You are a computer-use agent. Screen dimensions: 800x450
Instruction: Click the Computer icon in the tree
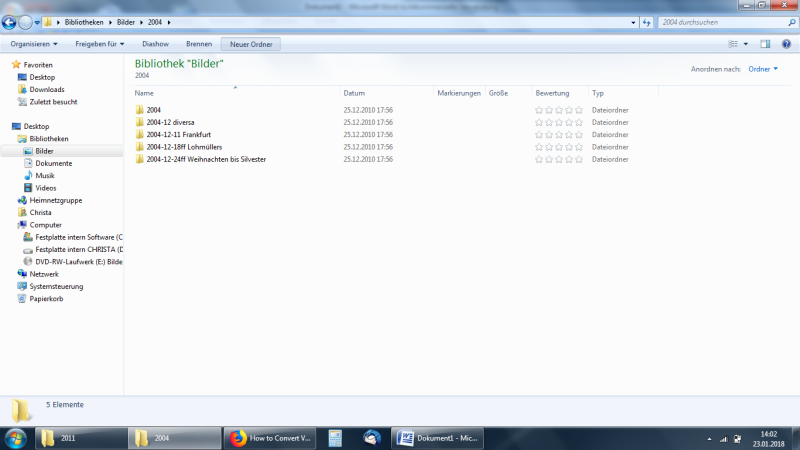tap(22, 224)
